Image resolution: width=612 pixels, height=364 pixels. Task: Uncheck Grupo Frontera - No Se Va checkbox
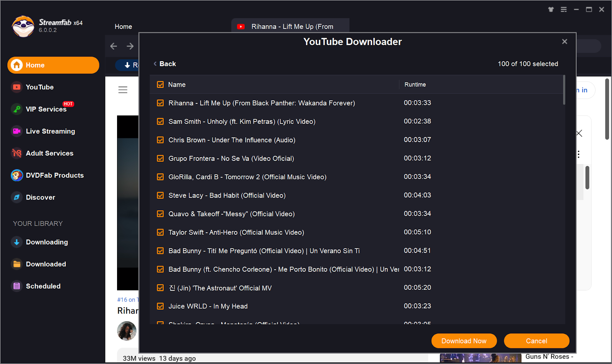tap(160, 158)
